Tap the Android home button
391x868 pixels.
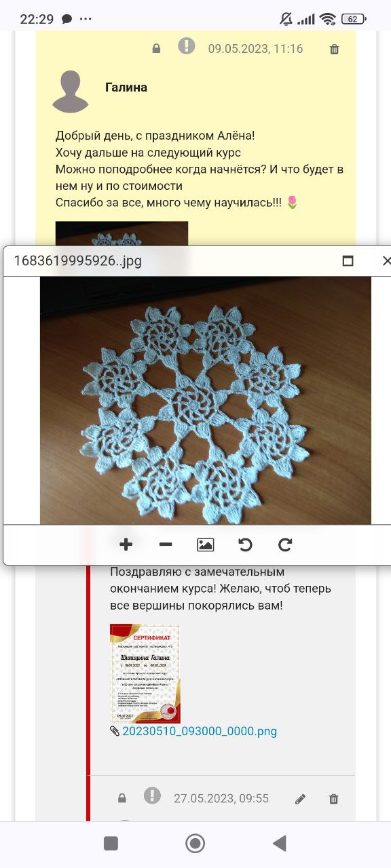tap(195, 843)
